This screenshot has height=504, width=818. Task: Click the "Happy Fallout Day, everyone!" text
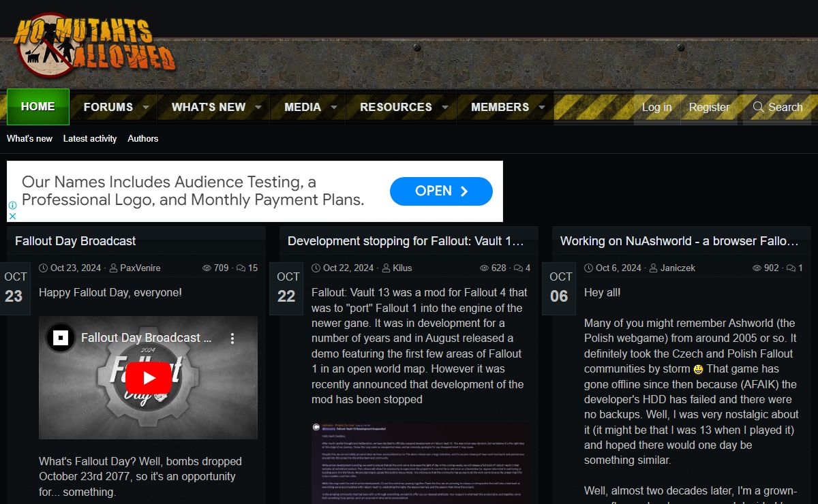110,293
